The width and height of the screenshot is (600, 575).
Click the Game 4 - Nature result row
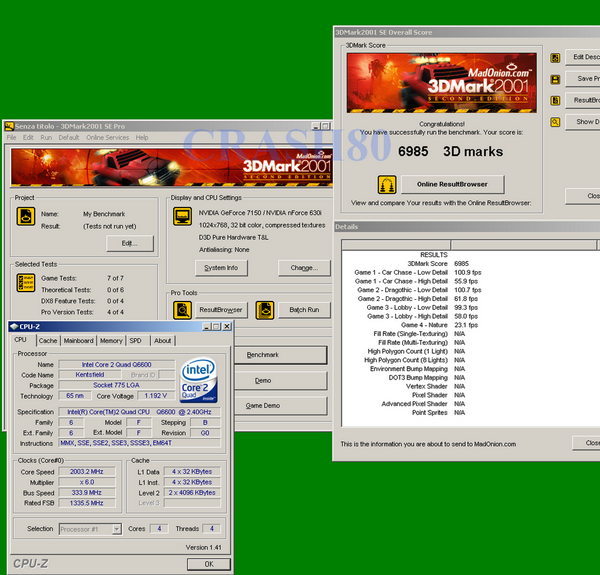pyautogui.click(x=439, y=325)
